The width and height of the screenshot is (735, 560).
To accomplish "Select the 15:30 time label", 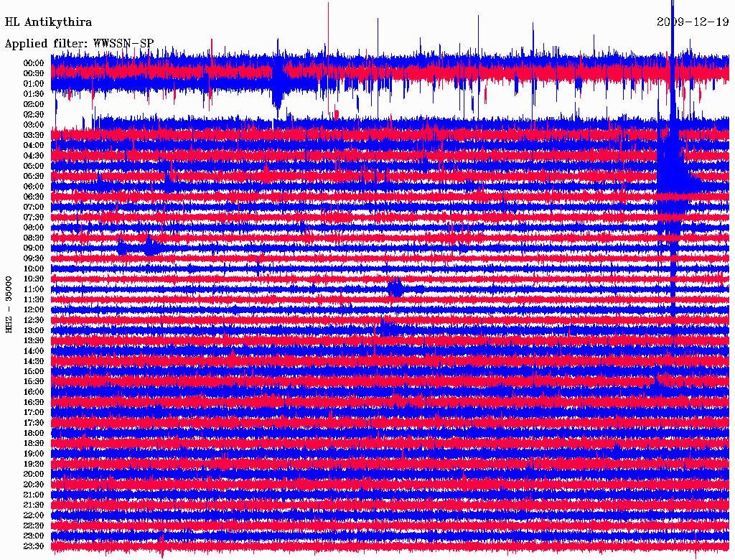I will [34, 382].
